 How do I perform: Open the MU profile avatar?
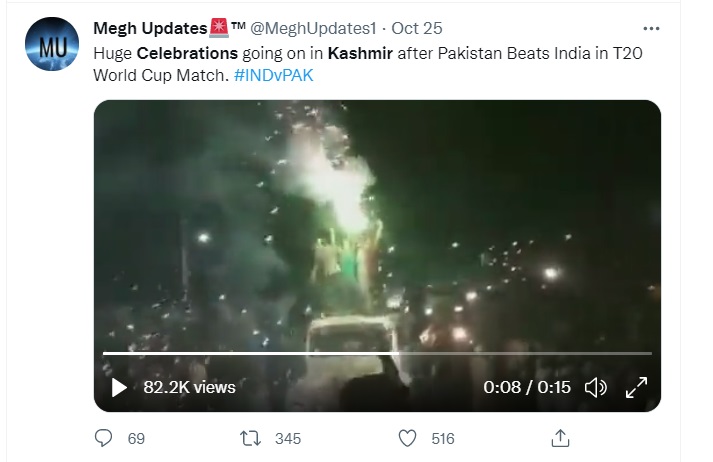pos(48,46)
